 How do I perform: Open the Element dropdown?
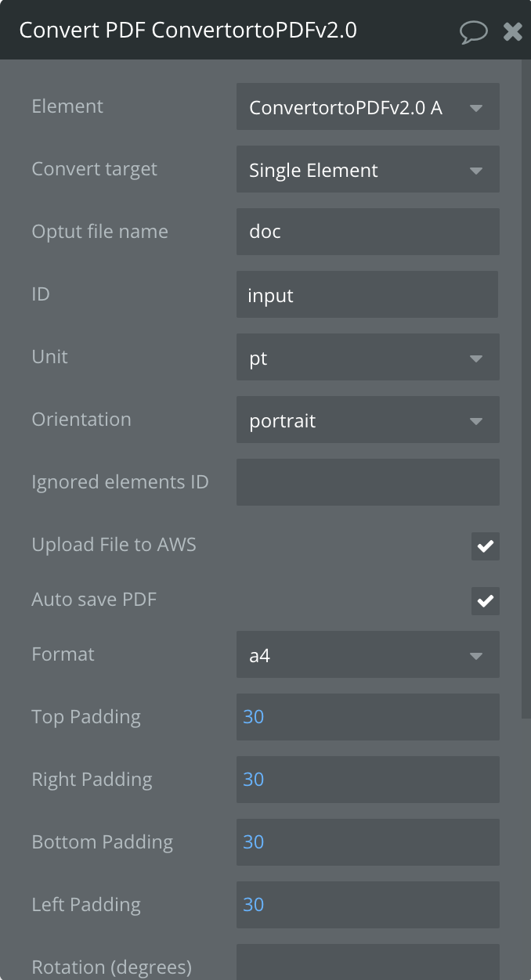pos(367,107)
